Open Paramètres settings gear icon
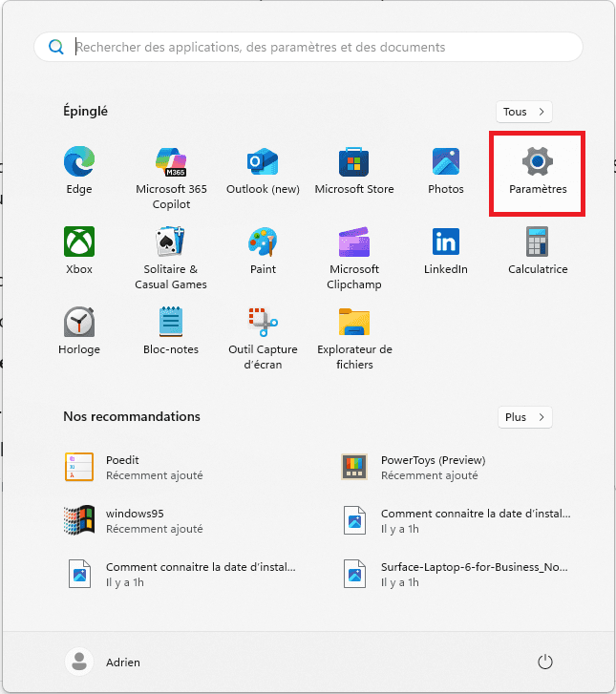 [538, 161]
